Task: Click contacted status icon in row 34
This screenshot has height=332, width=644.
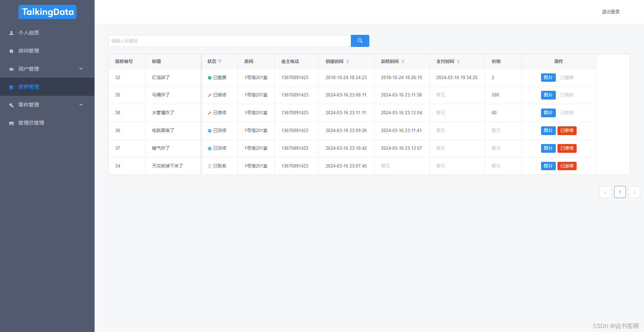Action: (x=210, y=166)
